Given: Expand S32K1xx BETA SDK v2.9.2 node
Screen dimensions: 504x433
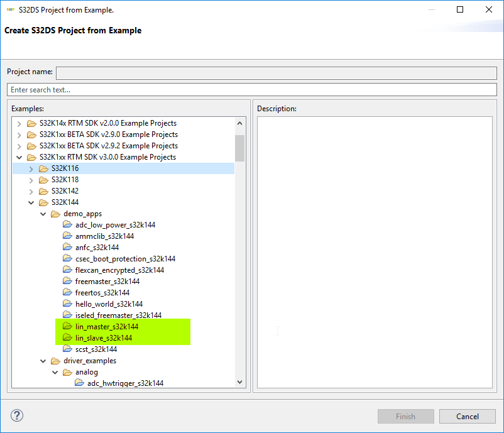Looking at the screenshot, I should coord(19,146).
